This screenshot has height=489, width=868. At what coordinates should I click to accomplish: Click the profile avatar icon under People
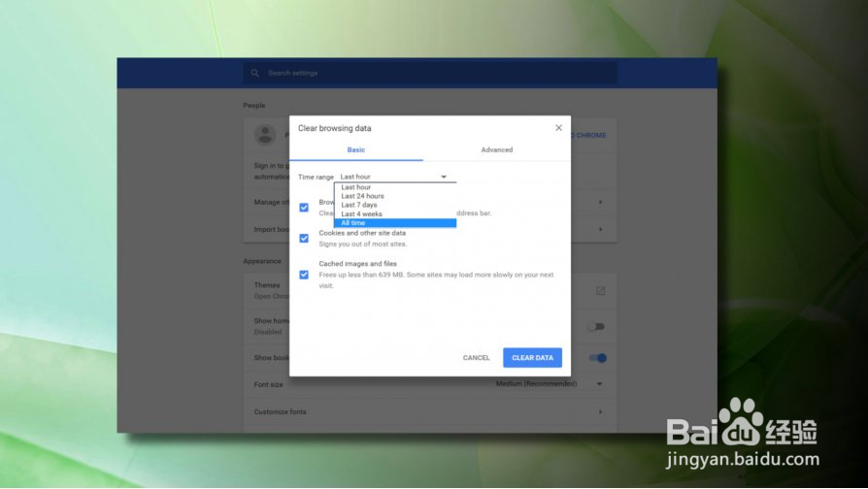point(265,135)
